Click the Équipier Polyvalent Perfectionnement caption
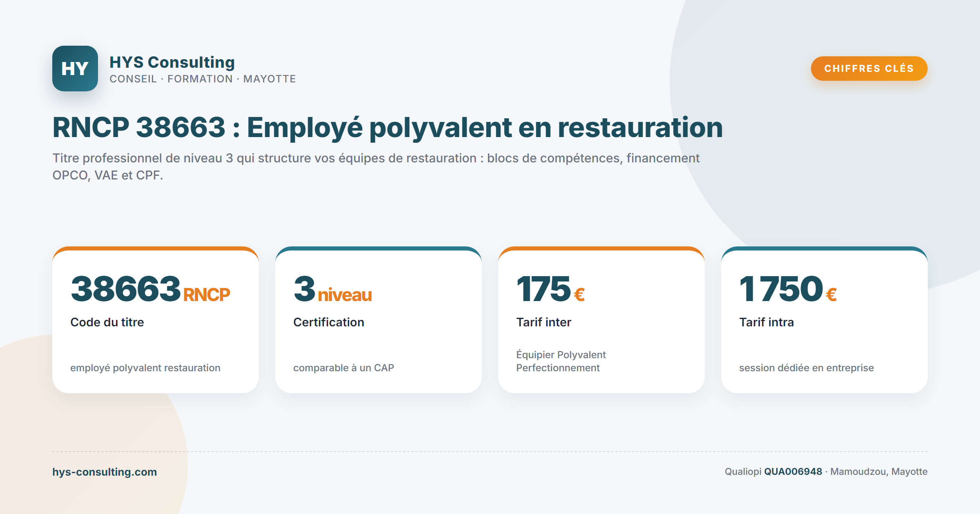This screenshot has width=980, height=514. pos(561,361)
